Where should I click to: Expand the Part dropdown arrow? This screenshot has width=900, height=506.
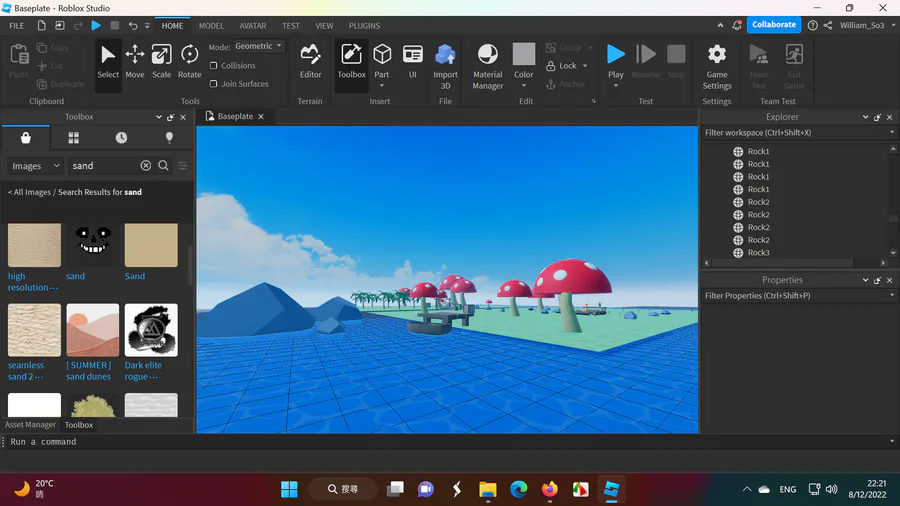[x=382, y=86]
